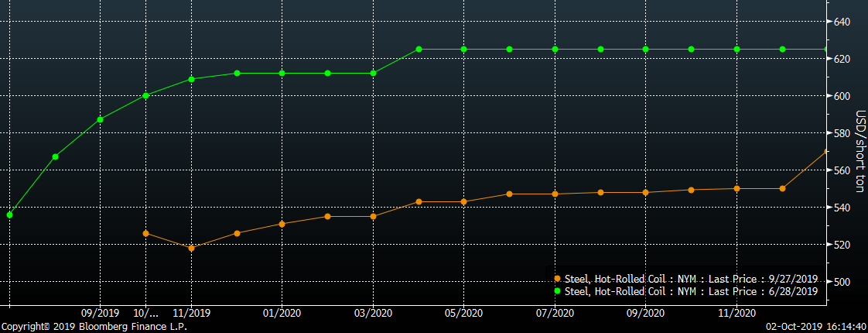Image resolution: width=868 pixels, height=333 pixels.
Task: Select the green data point at 01/2020
Action: pyautogui.click(x=282, y=73)
